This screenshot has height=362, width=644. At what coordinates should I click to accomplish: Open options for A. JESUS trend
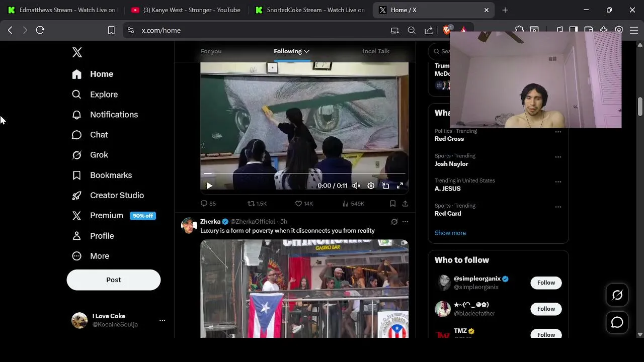(x=558, y=182)
